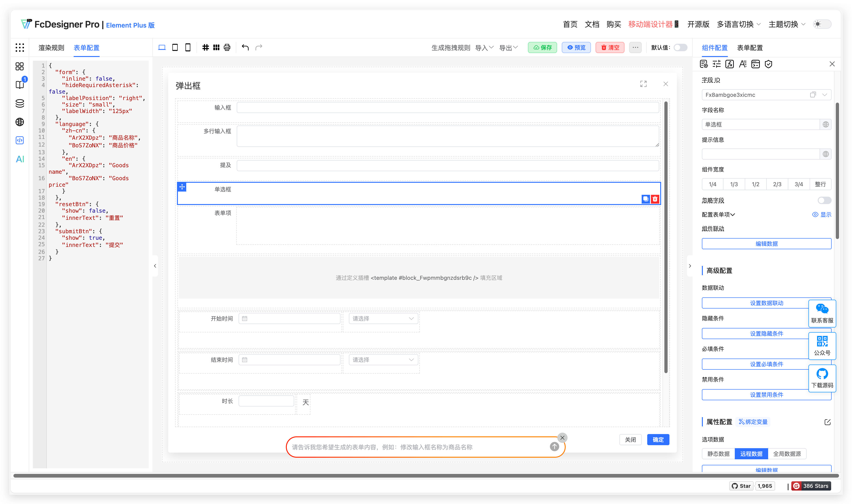Click the 字段名称 input field

click(760, 124)
